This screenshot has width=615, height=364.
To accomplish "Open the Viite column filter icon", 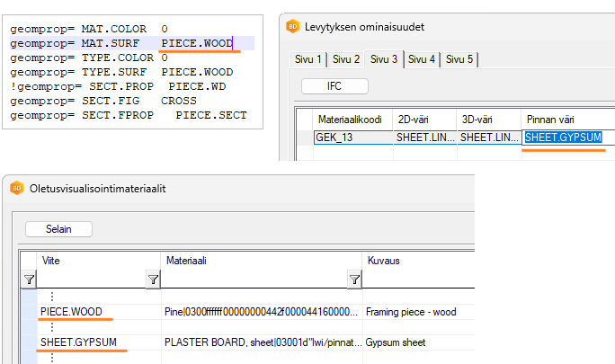I will 151,281.
